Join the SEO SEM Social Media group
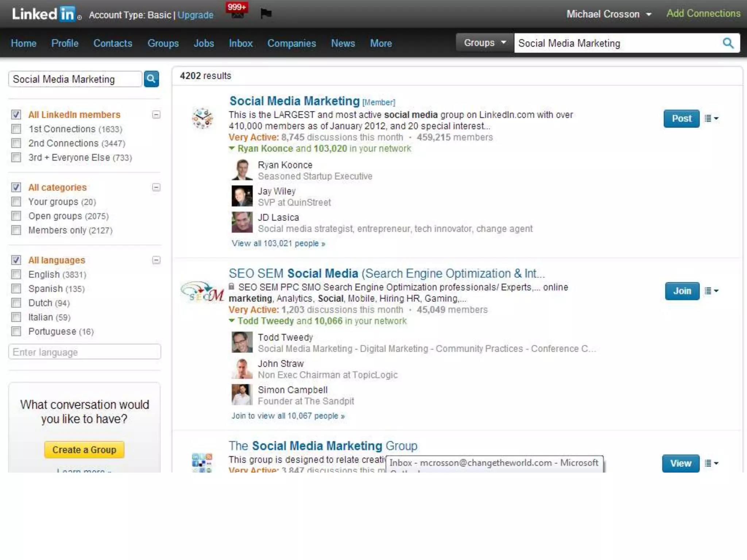 pos(682,291)
